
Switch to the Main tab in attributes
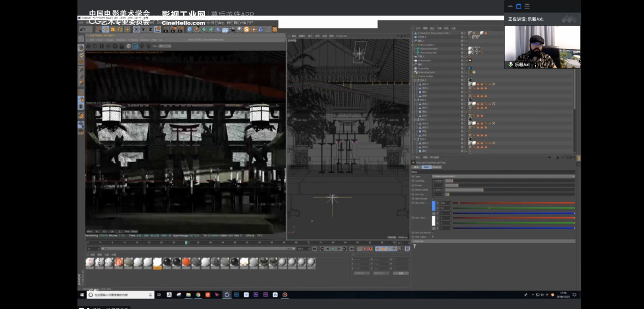pyautogui.click(x=426, y=167)
